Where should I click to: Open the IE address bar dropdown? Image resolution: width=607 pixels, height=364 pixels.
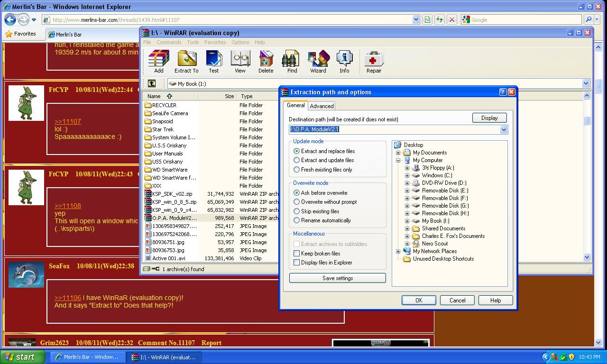coord(416,19)
